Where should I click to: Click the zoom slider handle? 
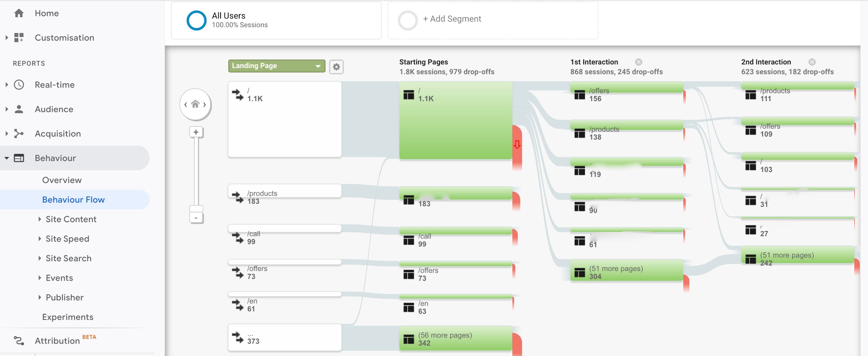[x=196, y=209]
